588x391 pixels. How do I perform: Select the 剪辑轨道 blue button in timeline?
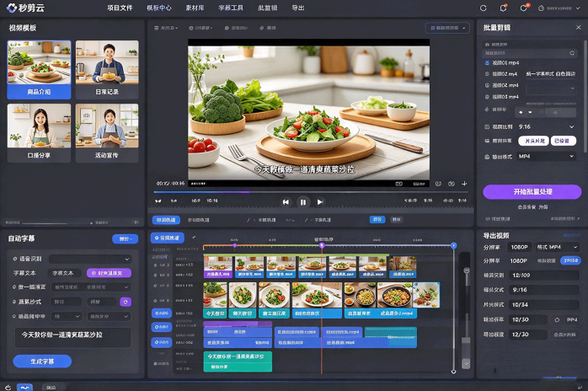168,238
